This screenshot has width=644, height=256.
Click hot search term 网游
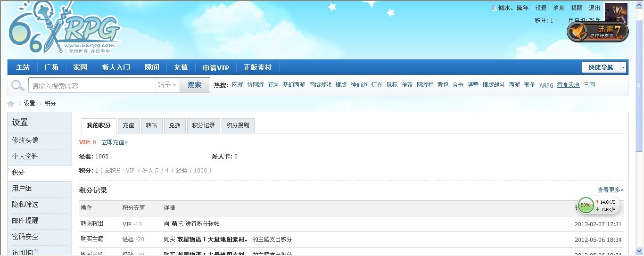tap(237, 85)
